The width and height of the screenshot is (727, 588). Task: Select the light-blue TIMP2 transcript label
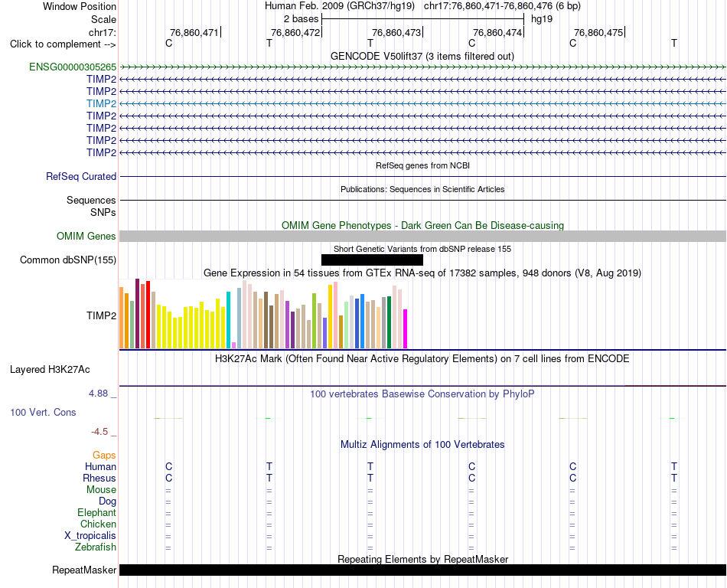tap(101, 103)
